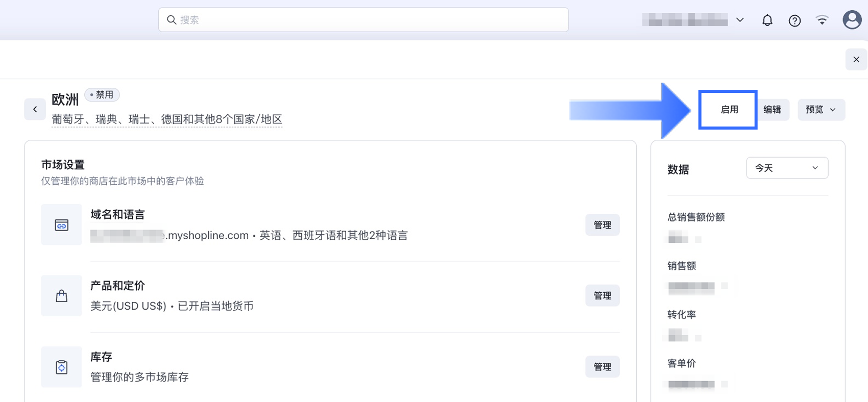Click the Wi-Fi signal icon
The image size is (868, 402).
822,20
